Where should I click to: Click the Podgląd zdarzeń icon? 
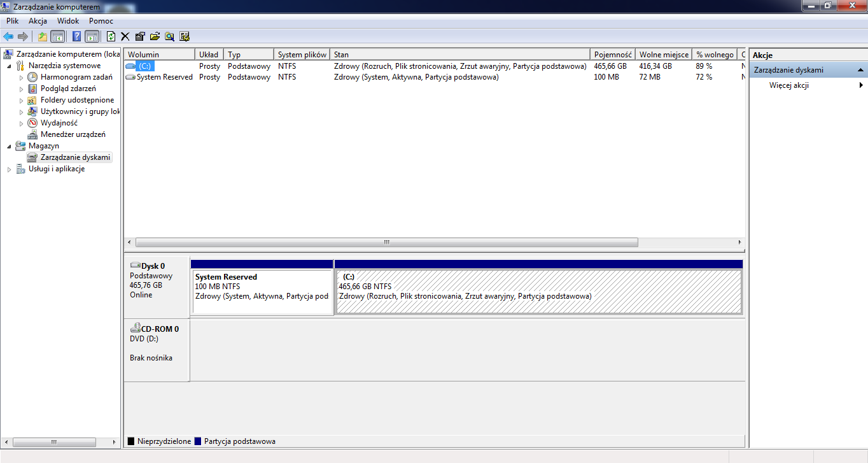[32, 89]
